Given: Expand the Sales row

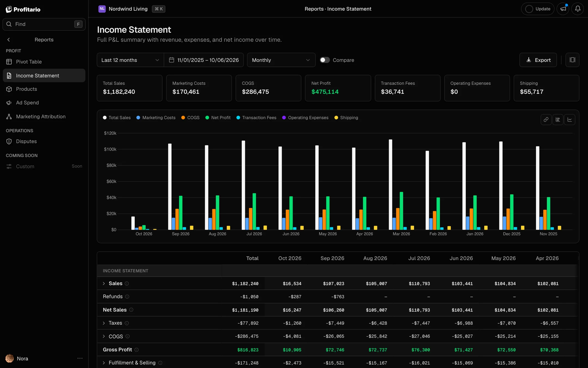Looking at the screenshot, I should (x=104, y=283).
